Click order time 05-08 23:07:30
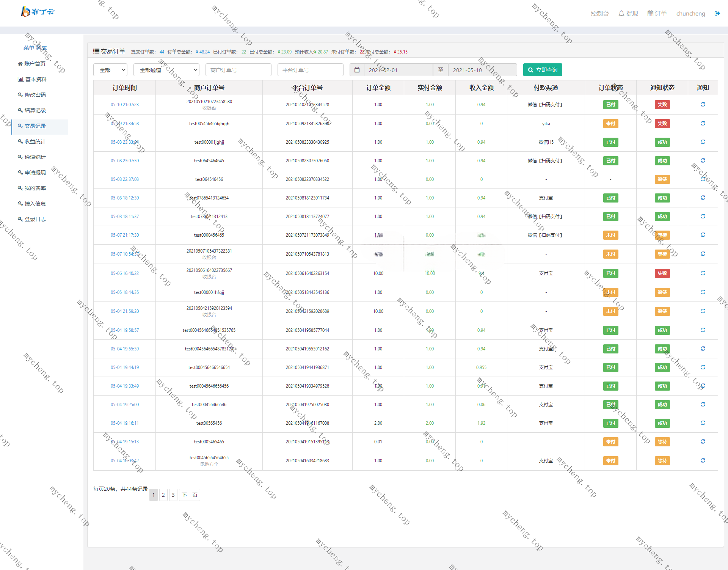The height and width of the screenshot is (570, 728). [125, 161]
